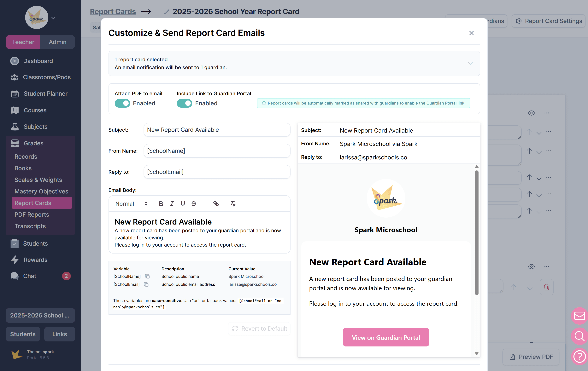Expand the report card selected summary

[470, 63]
